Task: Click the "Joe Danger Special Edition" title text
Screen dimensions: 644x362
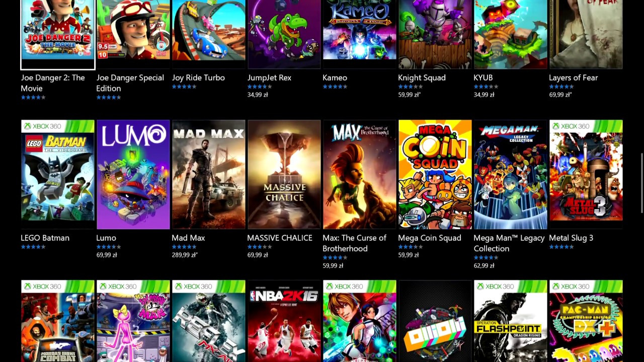Action: tap(130, 83)
